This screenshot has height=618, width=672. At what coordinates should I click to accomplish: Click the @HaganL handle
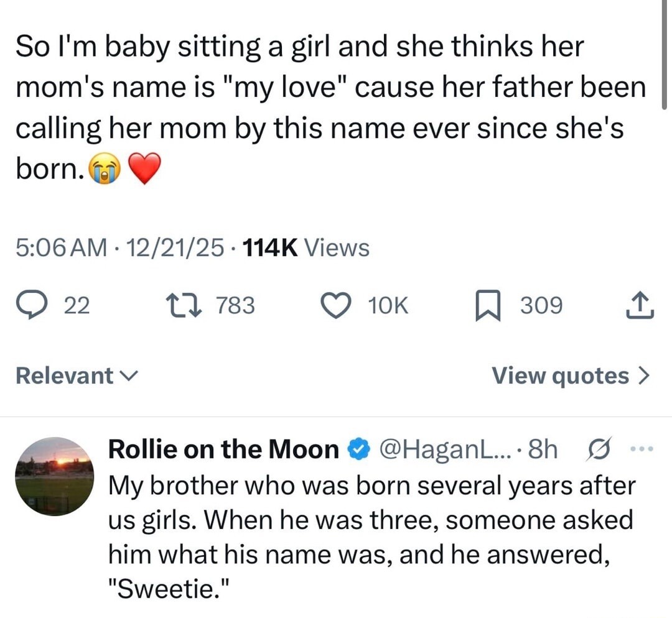pyautogui.click(x=444, y=449)
